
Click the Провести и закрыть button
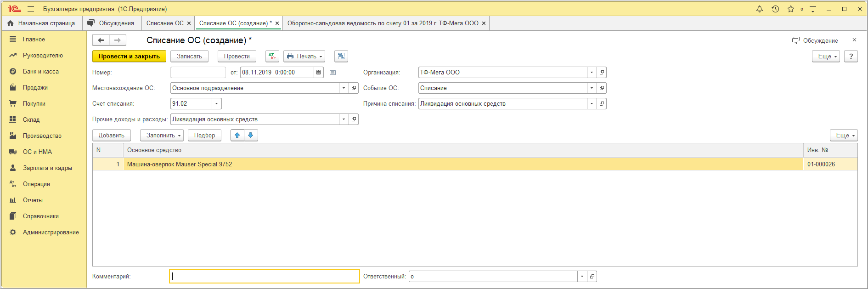[129, 56]
